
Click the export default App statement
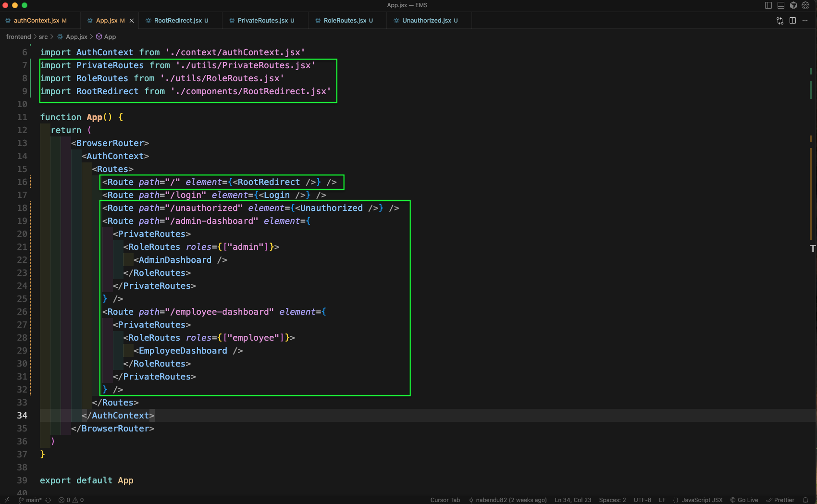click(x=87, y=480)
